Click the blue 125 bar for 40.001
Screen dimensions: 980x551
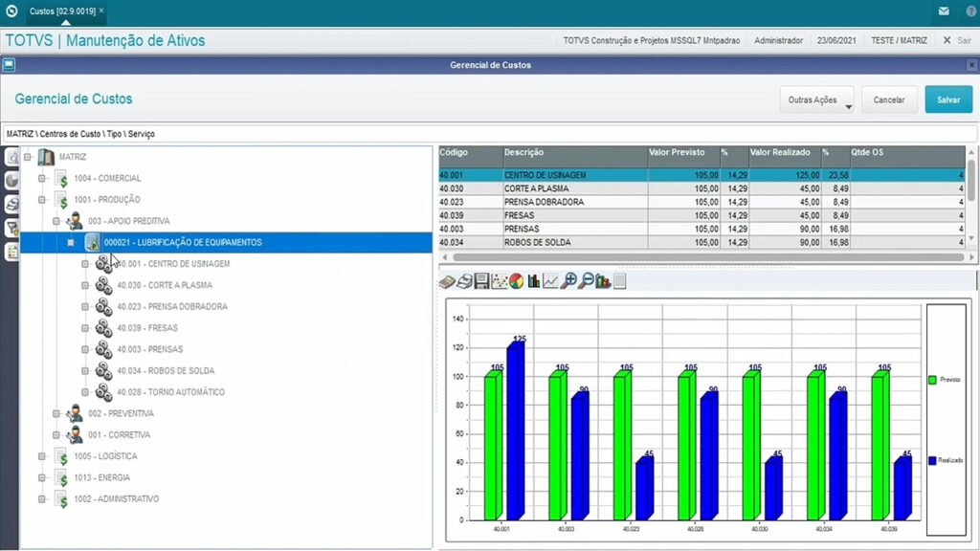click(x=516, y=431)
